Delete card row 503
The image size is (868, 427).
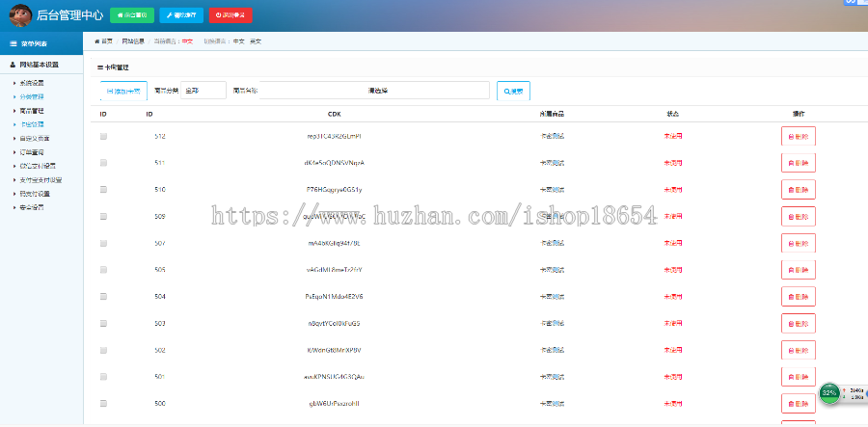click(799, 323)
